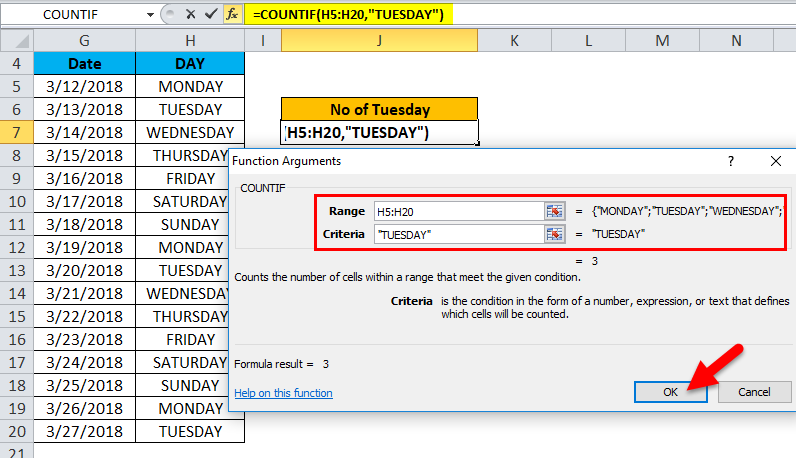Image resolution: width=796 pixels, height=458 pixels.
Task: Select date cell 3/27/2018
Action: coord(84,432)
